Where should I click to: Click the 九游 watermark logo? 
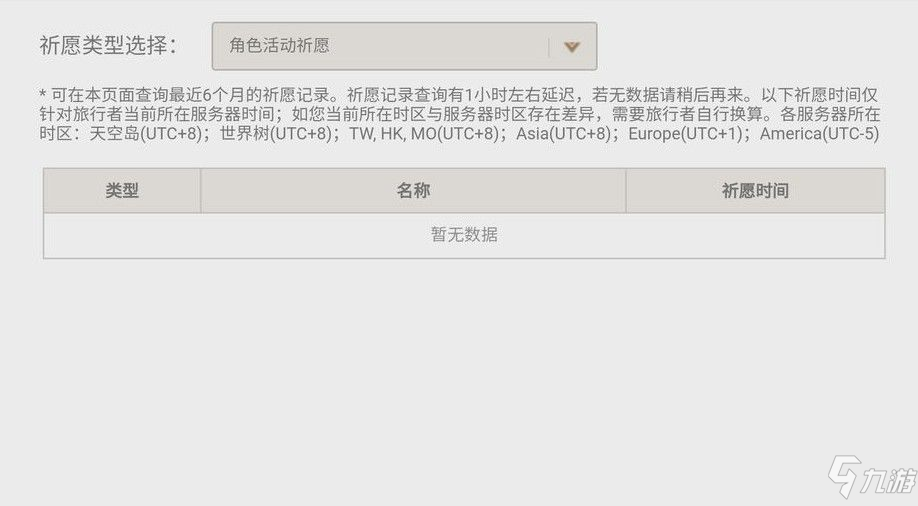(x=844, y=476)
